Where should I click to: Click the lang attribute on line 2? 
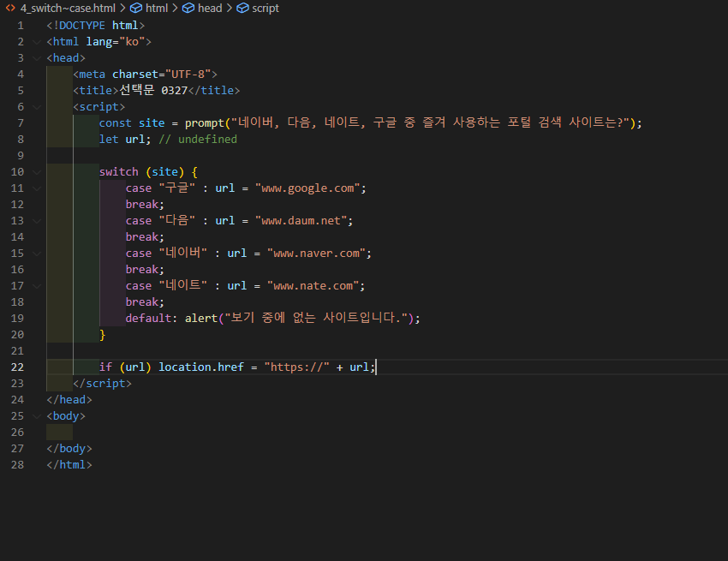click(98, 42)
